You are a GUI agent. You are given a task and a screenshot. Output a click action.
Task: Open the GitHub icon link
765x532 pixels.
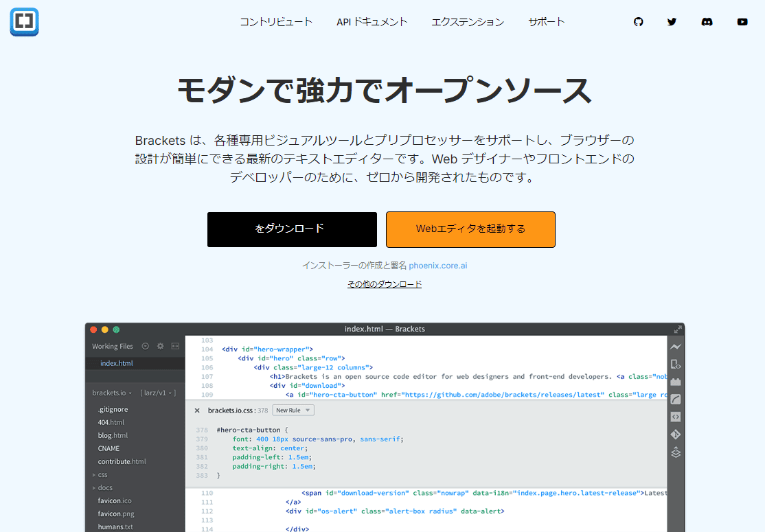click(x=639, y=22)
